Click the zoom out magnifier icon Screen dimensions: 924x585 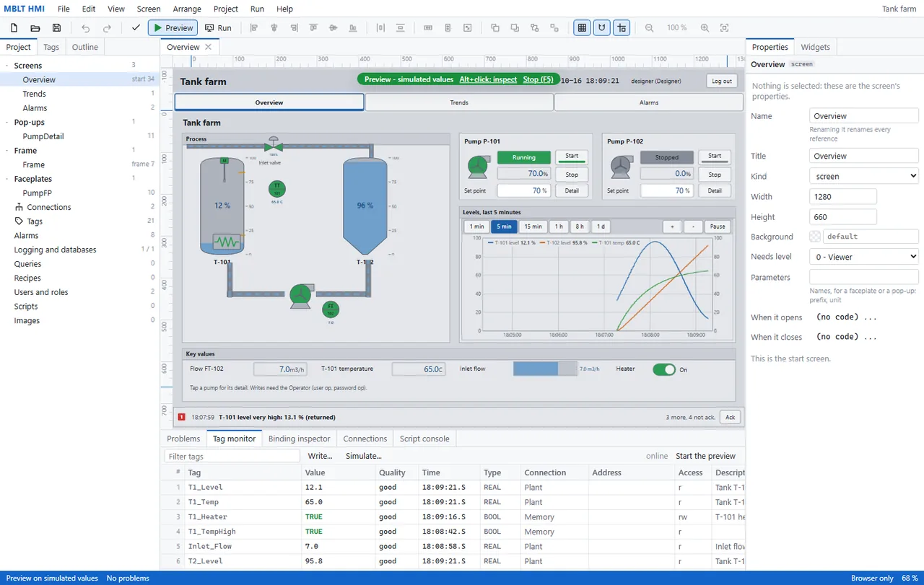coord(650,28)
